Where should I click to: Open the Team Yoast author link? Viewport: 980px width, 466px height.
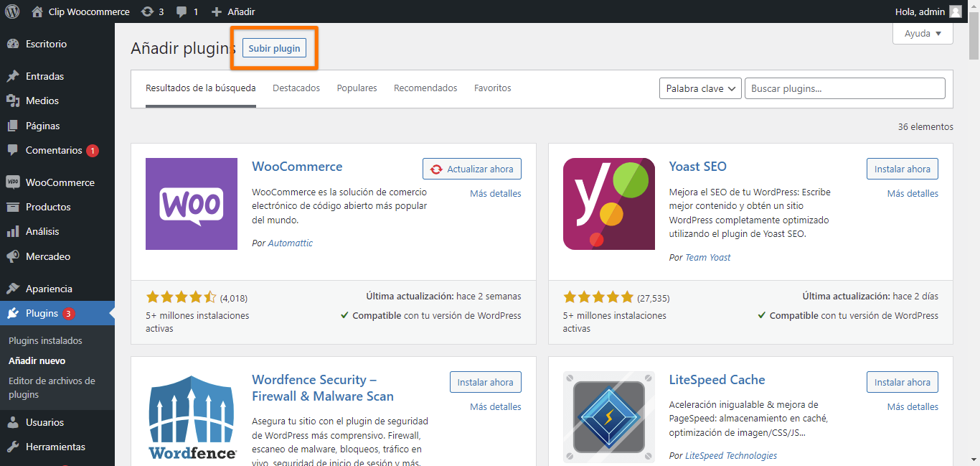pos(708,257)
